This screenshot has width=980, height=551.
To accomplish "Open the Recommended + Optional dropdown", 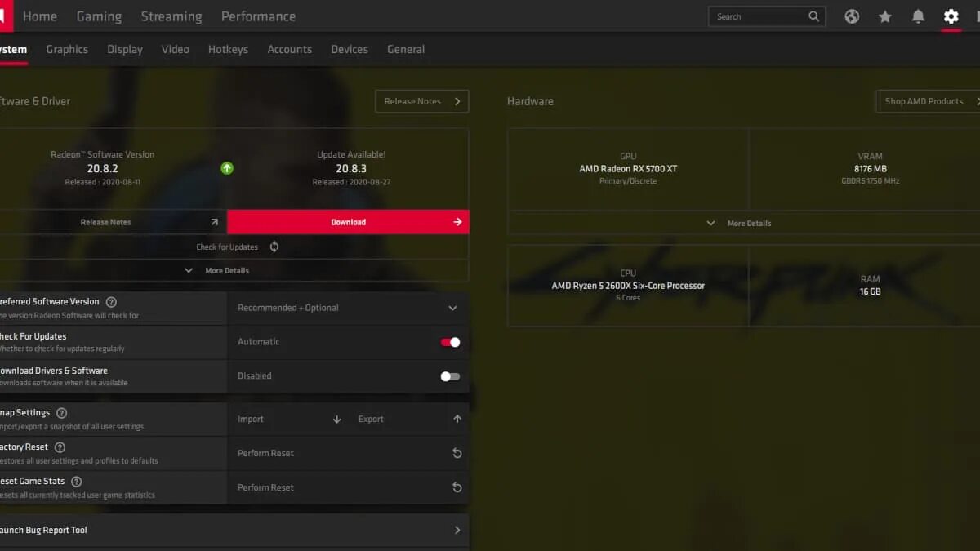I will (x=348, y=308).
